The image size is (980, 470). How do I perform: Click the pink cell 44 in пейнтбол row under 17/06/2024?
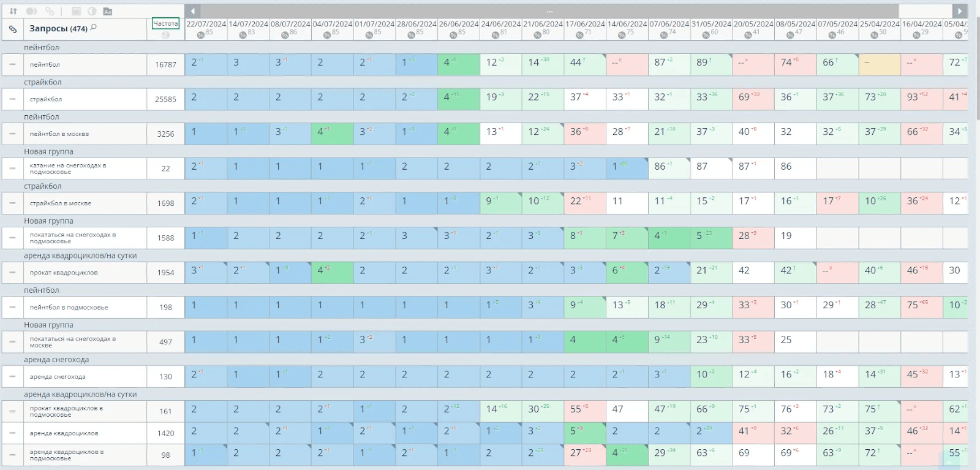tap(585, 64)
